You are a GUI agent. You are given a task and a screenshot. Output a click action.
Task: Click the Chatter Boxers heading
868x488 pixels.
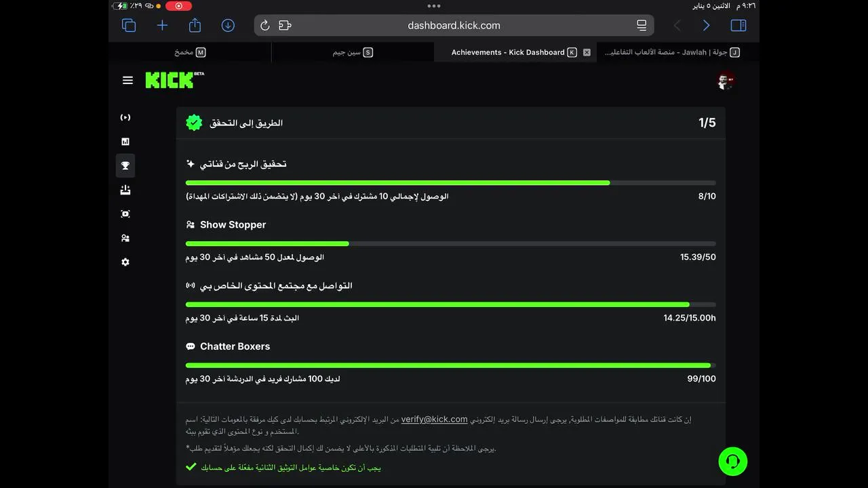click(235, 346)
